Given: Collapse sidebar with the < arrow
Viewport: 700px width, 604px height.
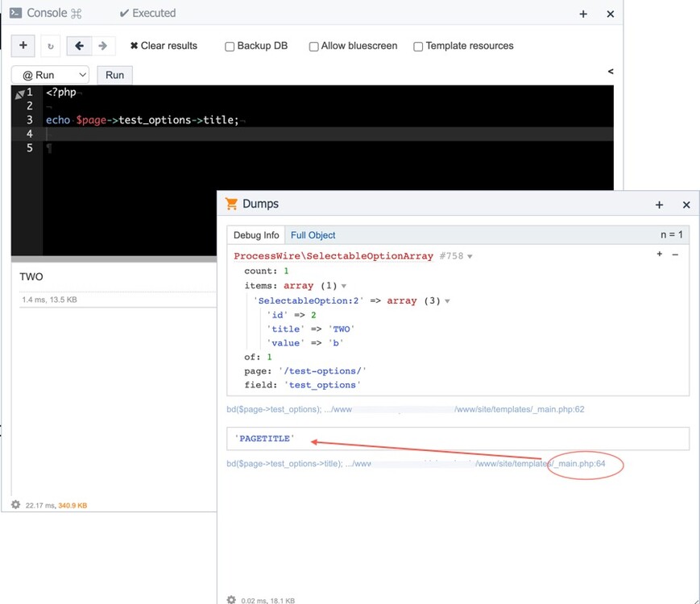Looking at the screenshot, I should click(x=611, y=72).
